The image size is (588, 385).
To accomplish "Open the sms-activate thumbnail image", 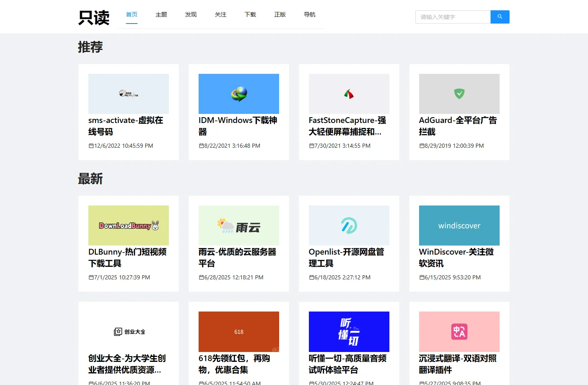I will tap(128, 94).
